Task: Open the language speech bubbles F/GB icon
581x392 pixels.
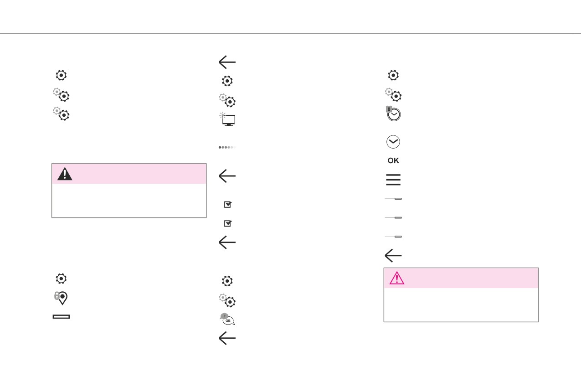Action: point(227,319)
